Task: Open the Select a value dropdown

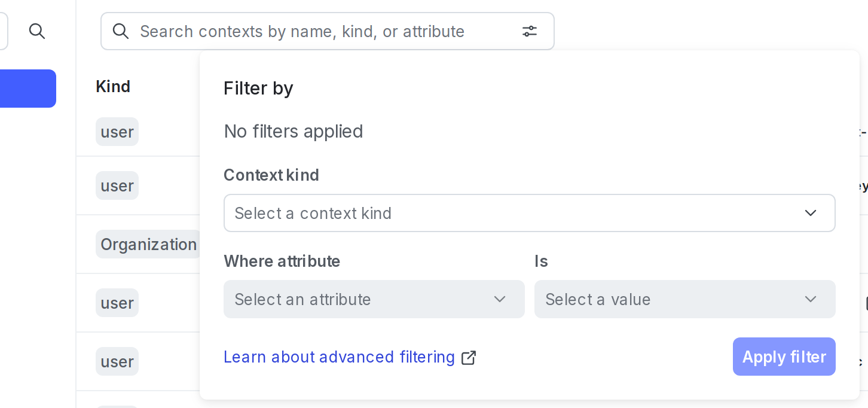Action: pyautogui.click(x=685, y=299)
